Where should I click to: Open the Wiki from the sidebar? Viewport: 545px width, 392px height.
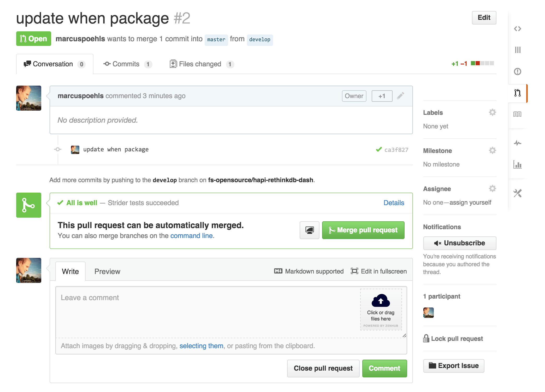tap(518, 114)
